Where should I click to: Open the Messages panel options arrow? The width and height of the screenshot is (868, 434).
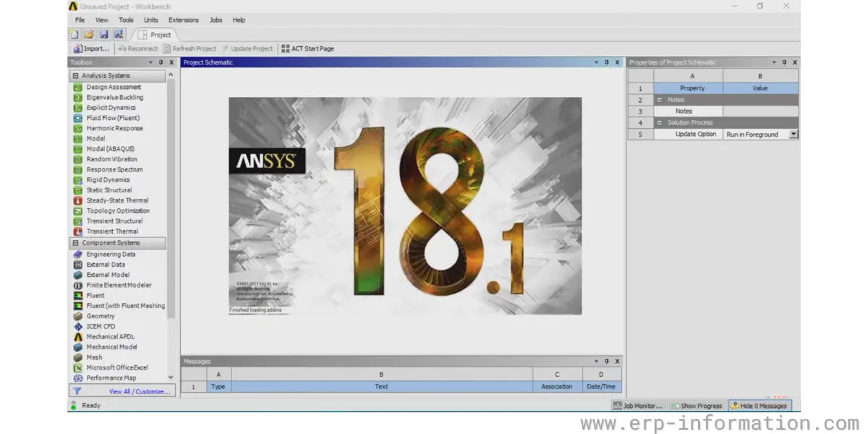pyautogui.click(x=596, y=361)
